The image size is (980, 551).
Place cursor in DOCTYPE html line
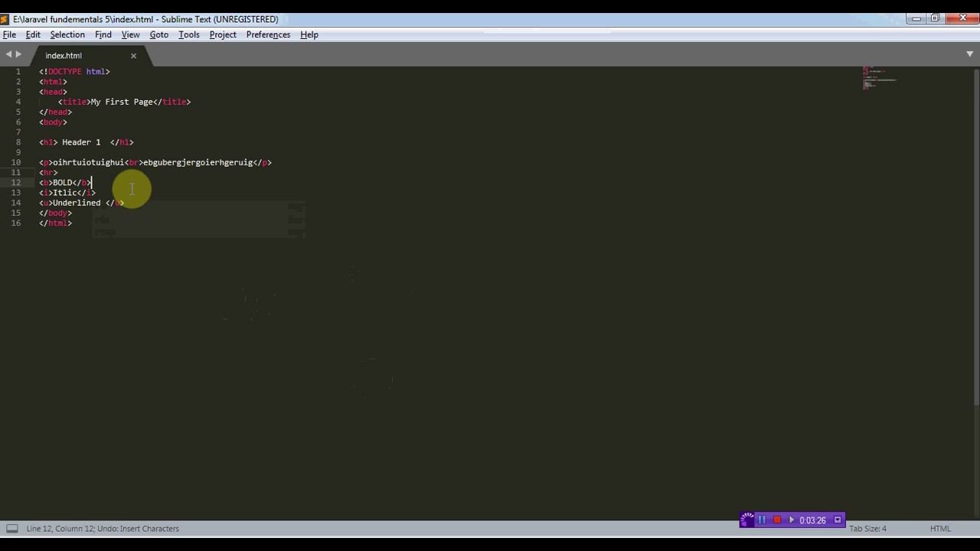(74, 71)
